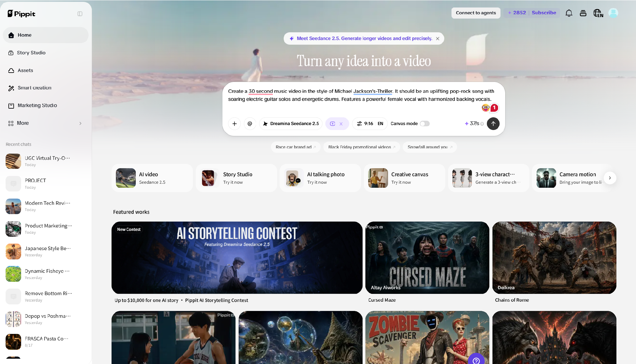Change language via globe EN icon
Screen dimensions: 636x364
pos(598,13)
